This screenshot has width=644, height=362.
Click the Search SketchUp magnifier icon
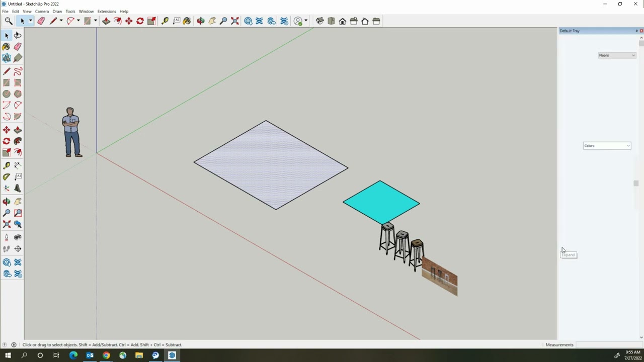9,21
